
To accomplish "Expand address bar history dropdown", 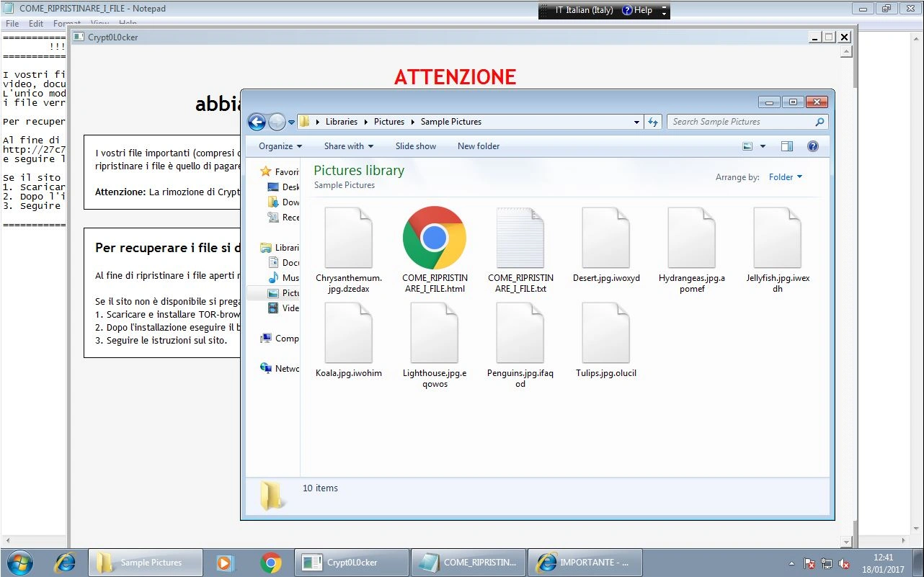I will [x=636, y=122].
